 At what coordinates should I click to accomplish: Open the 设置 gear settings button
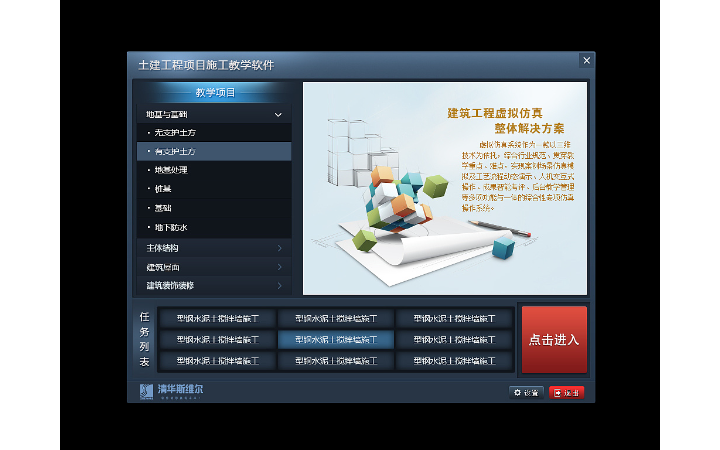(x=526, y=392)
